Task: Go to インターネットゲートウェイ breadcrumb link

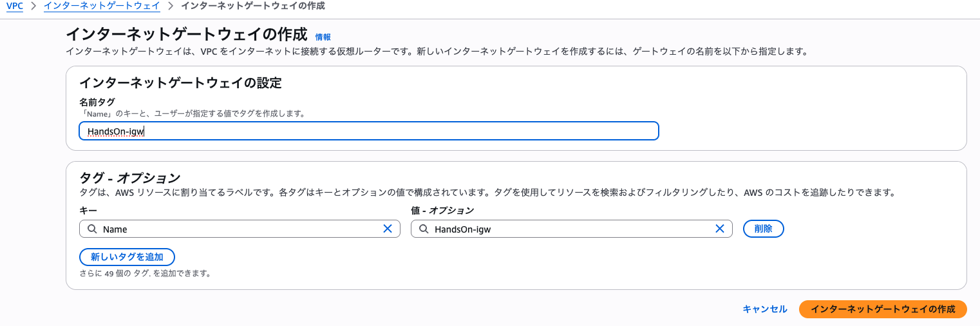Action: coord(102,6)
